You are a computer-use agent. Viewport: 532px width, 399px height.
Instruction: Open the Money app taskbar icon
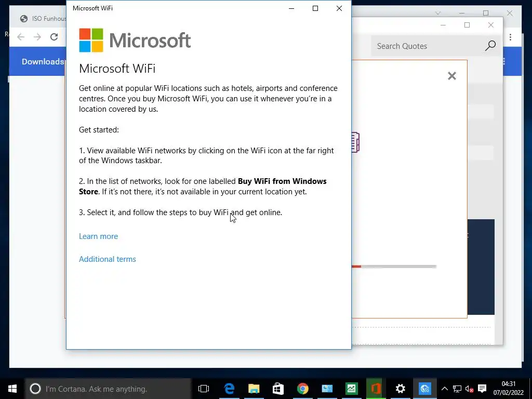(352, 389)
